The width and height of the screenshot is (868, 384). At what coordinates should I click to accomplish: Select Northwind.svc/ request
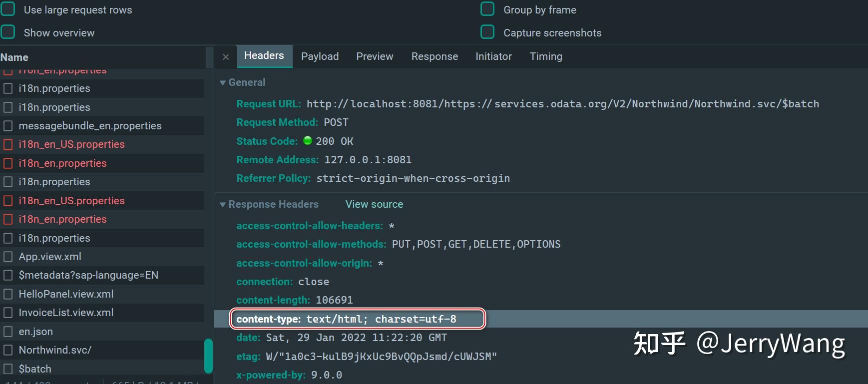pyautogui.click(x=102, y=350)
